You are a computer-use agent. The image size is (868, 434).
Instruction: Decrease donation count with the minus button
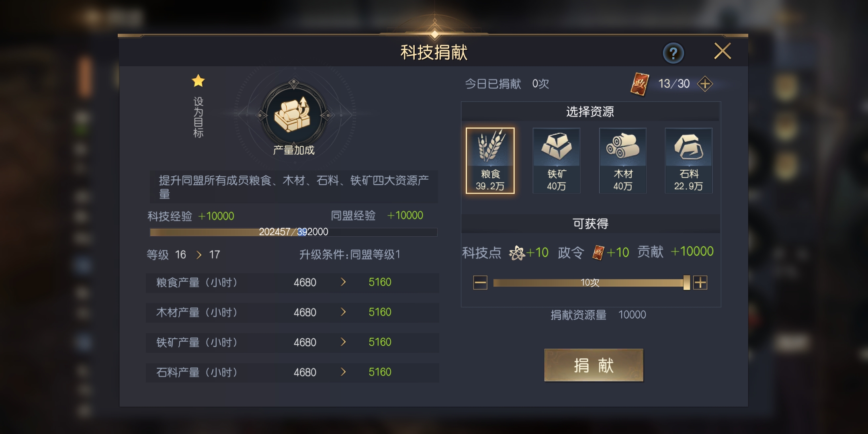click(x=480, y=283)
